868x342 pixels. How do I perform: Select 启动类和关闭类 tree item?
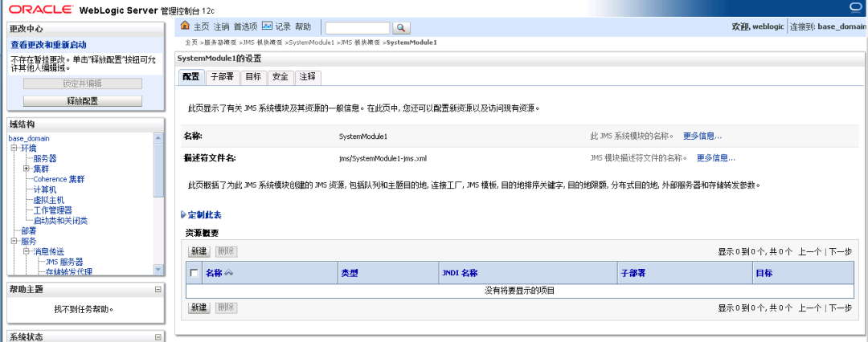tap(60, 221)
